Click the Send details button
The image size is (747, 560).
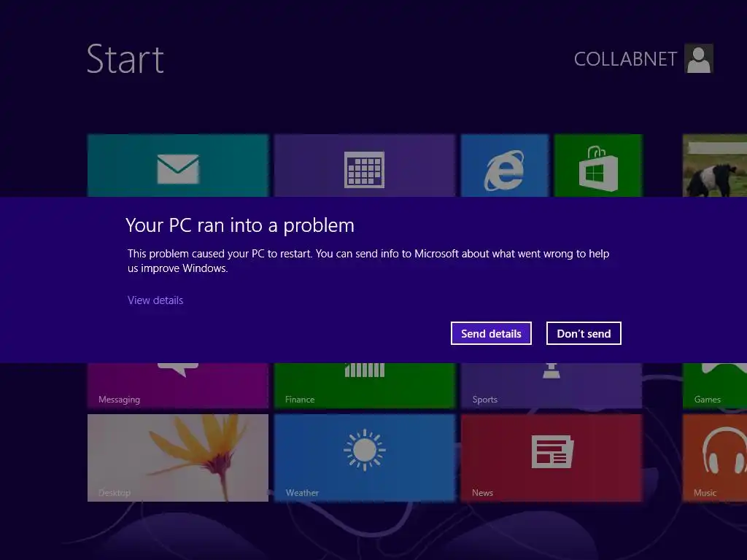491,333
